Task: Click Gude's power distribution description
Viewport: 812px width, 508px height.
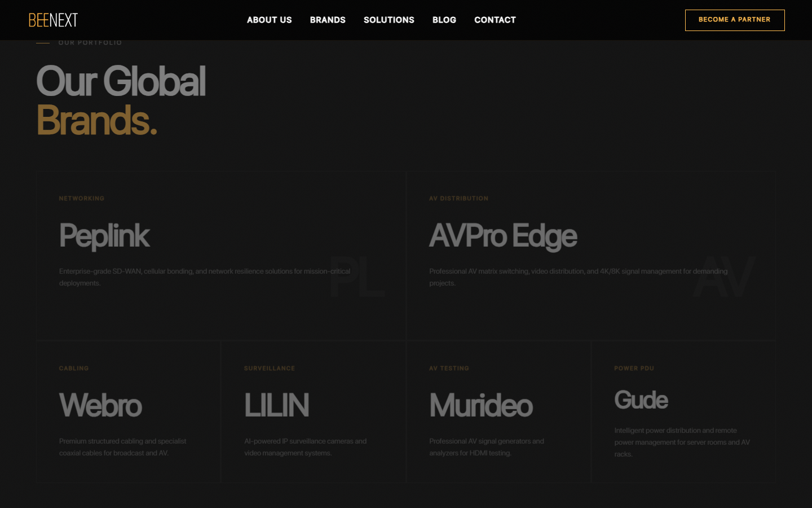Action: 682,443
